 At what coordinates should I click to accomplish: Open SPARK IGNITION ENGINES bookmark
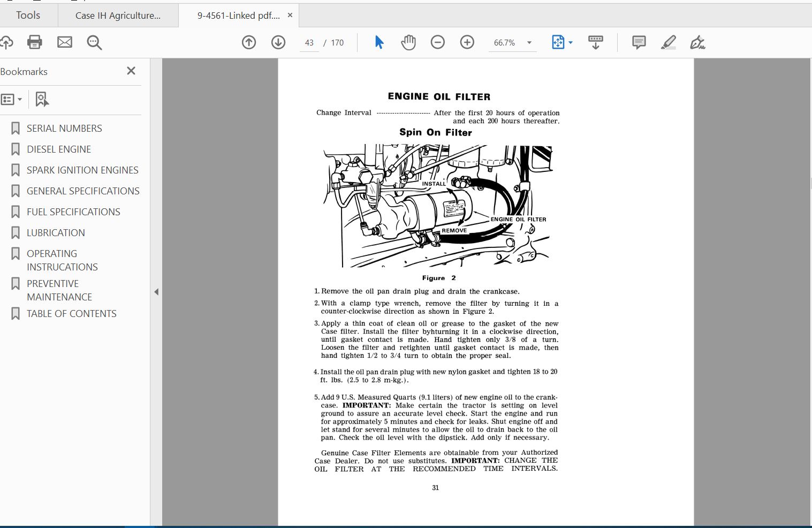[x=82, y=170]
